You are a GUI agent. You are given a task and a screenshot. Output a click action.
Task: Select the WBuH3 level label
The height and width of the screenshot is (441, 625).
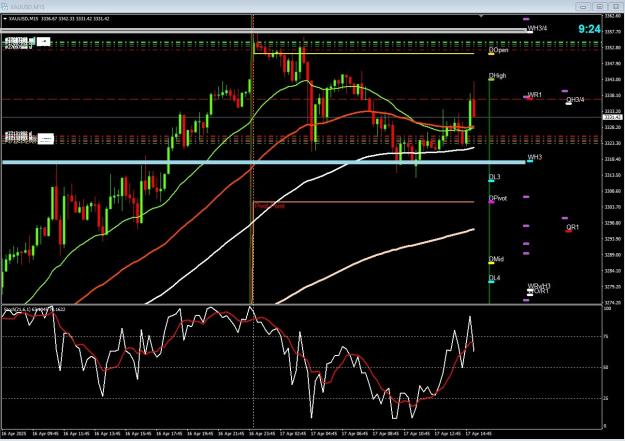pyautogui.click(x=539, y=286)
